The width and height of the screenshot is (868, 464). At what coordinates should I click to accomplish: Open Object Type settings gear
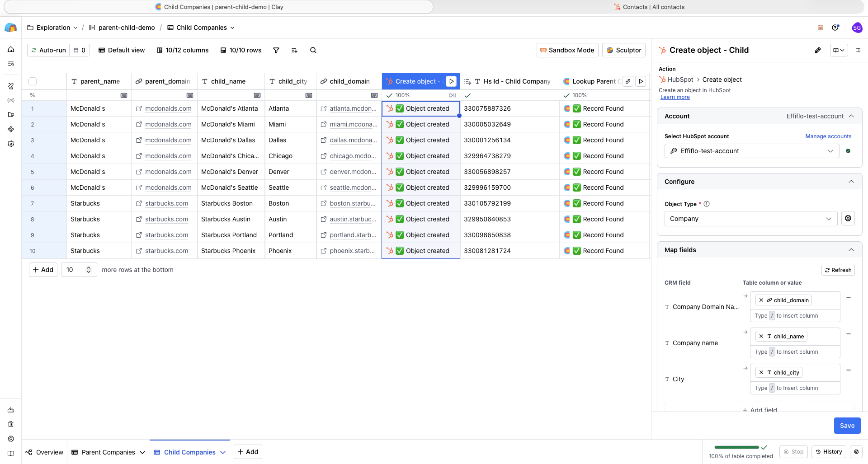(848, 218)
